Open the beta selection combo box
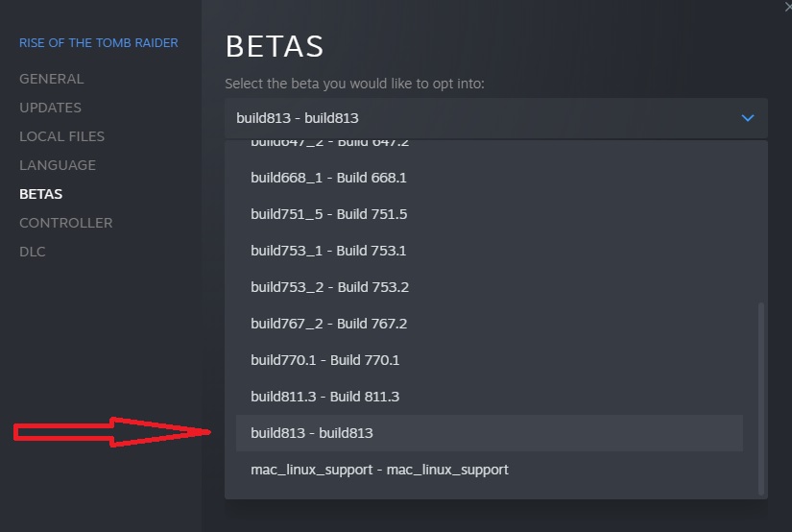792x532 pixels. point(496,118)
